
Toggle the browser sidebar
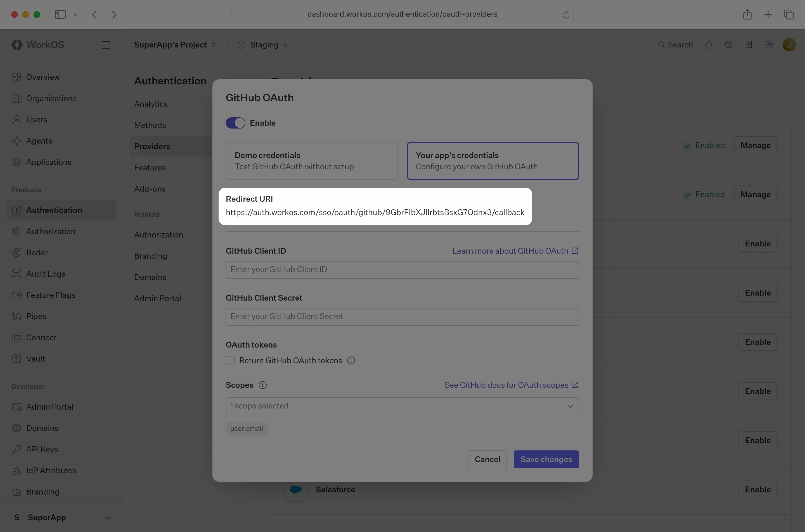tap(60, 15)
